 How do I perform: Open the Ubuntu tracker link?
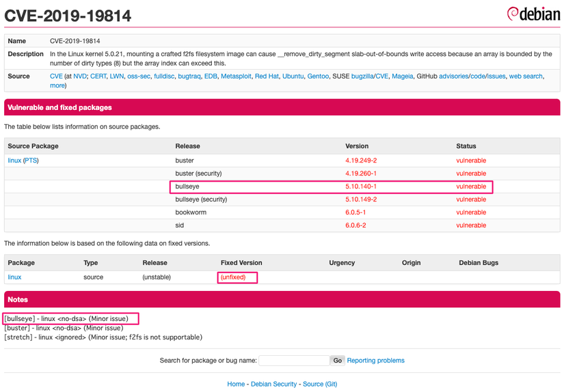coord(293,76)
